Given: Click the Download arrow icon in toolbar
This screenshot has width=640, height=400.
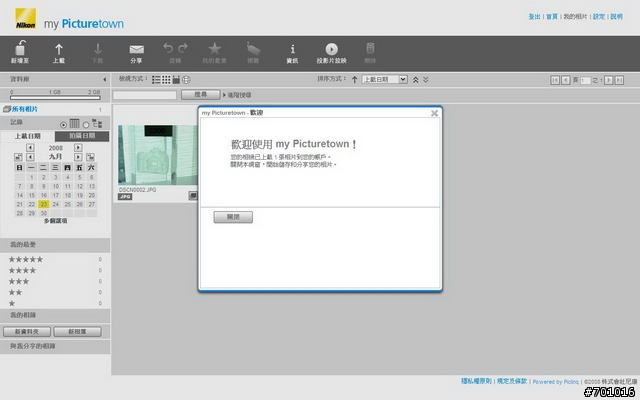Looking at the screenshot, I should tap(98, 49).
